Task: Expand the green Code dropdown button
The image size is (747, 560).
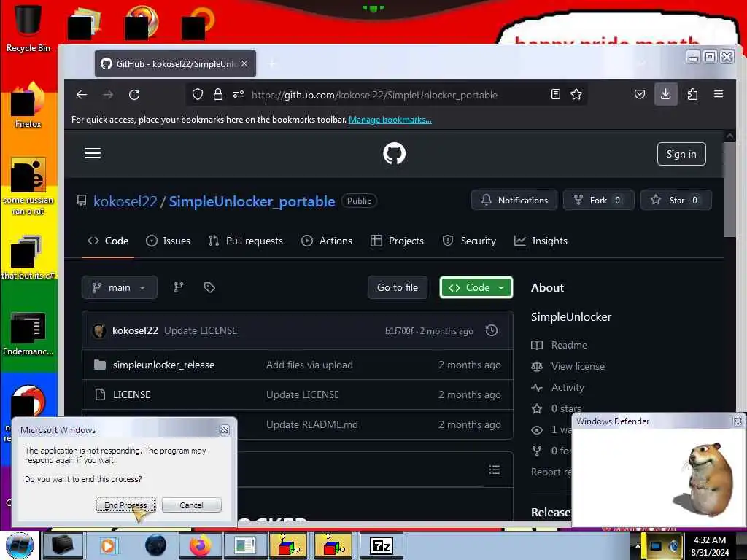Action: 476,287
